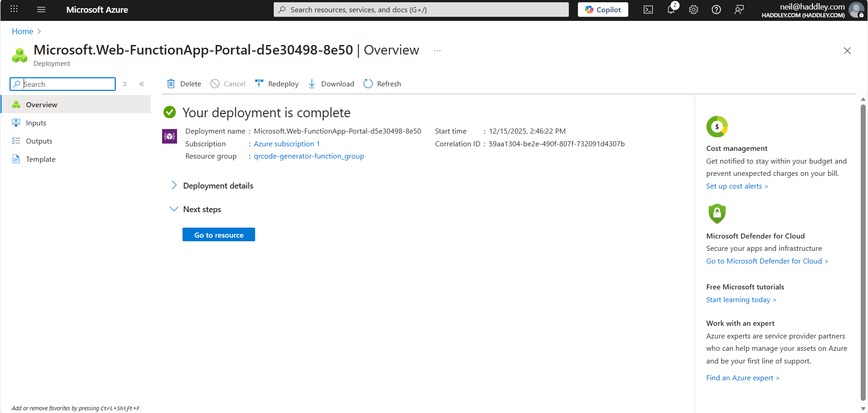Open the Cloud Shell terminal icon
This screenshot has width=868, height=413.
[x=648, y=9]
